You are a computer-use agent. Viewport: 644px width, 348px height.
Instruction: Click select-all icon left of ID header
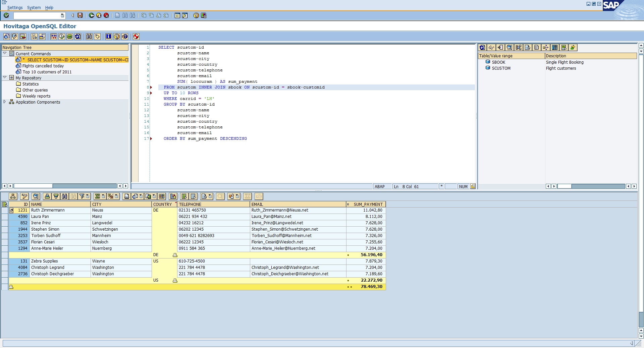(5, 204)
